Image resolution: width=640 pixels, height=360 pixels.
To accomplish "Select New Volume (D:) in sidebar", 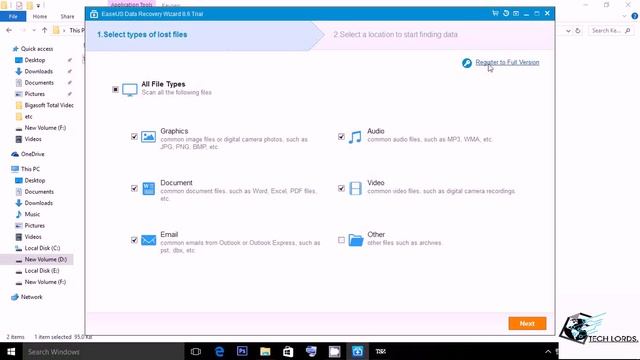I will 45,260.
